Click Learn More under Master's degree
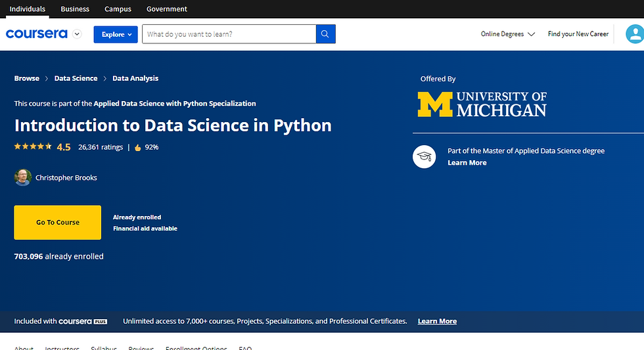This screenshot has width=644, height=350. [467, 163]
